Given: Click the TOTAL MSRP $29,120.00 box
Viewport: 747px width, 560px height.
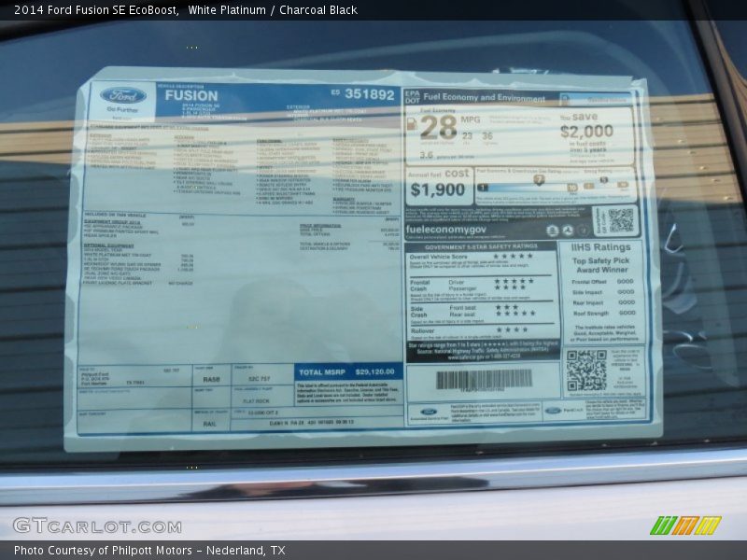Looking at the screenshot, I should pos(348,371).
